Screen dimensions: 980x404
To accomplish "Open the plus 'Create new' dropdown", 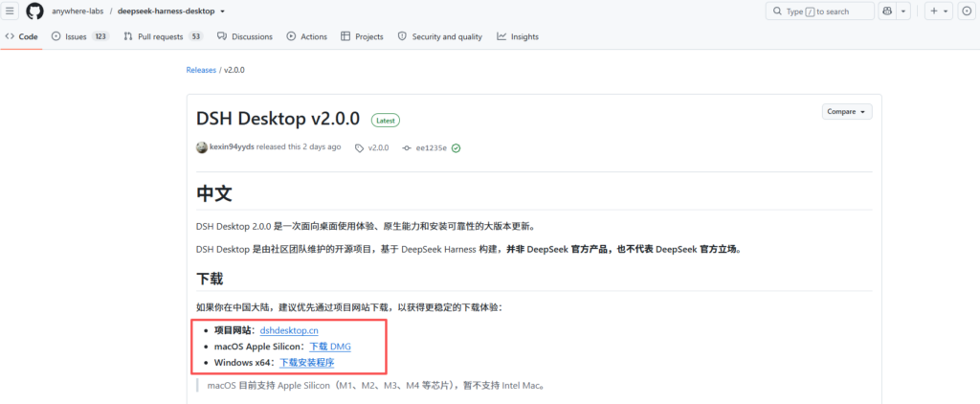I will [939, 11].
